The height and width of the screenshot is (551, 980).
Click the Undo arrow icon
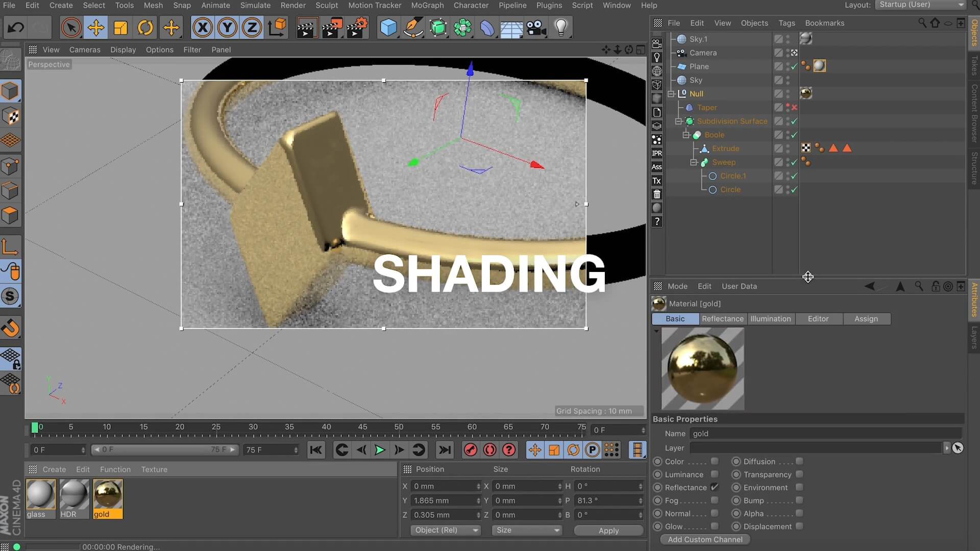[16, 28]
